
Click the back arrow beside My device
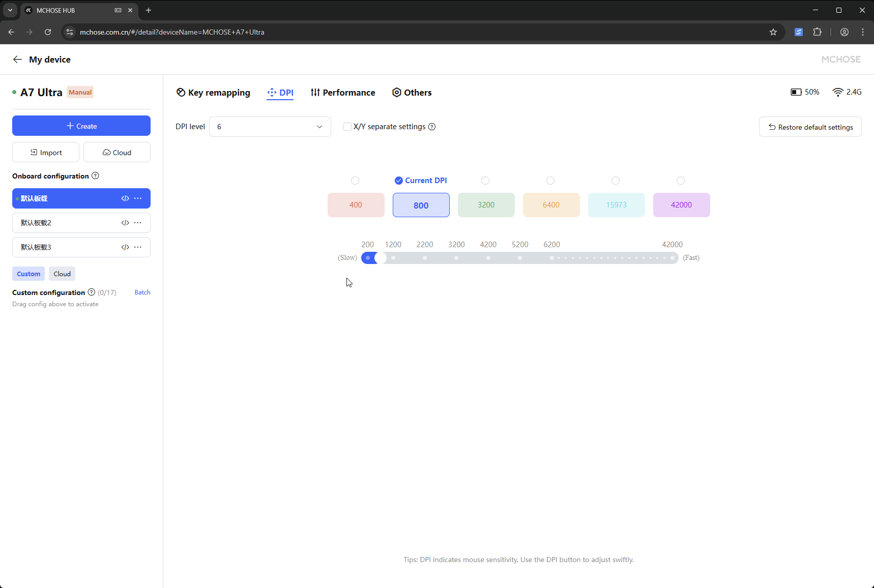[x=17, y=60]
